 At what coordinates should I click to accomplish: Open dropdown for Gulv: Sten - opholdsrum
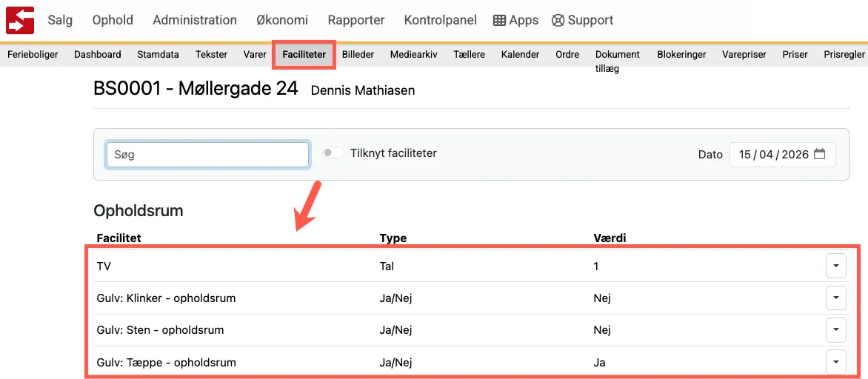pos(835,330)
